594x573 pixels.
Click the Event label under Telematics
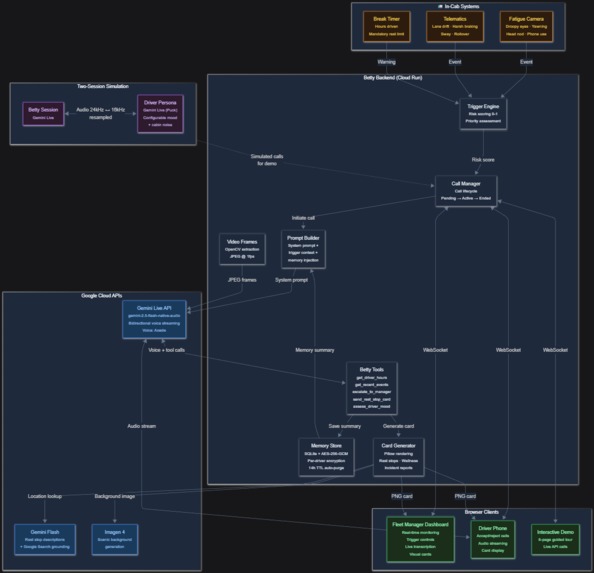455,62
